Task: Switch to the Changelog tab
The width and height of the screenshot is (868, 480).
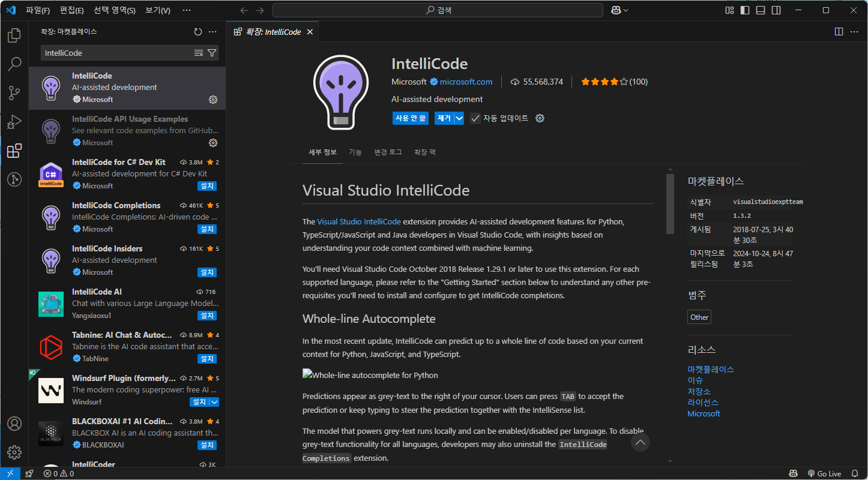Action: [388, 152]
